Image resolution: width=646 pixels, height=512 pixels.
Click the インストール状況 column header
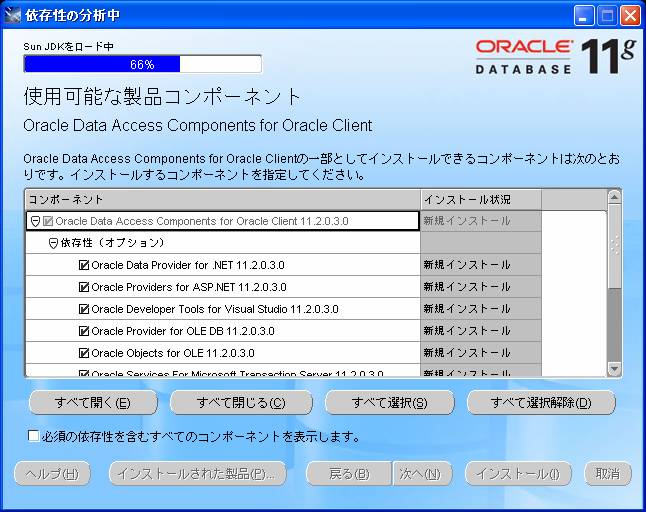coord(481,200)
